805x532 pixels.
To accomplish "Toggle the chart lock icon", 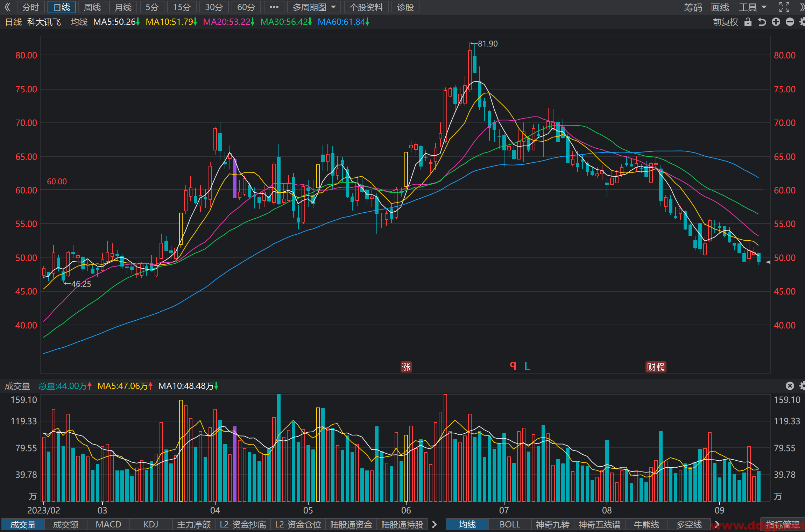I will tap(748, 22).
